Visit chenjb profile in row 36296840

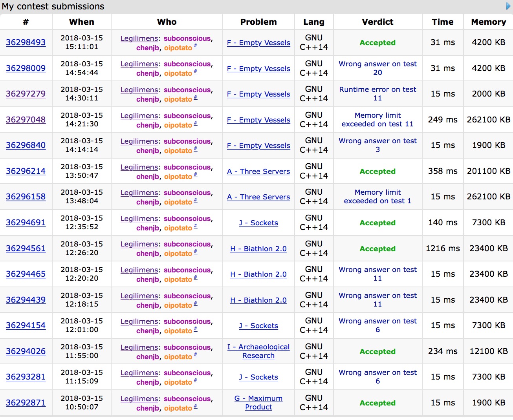point(148,151)
